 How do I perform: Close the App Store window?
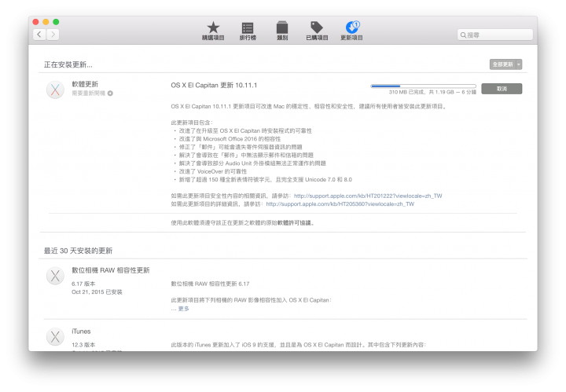pyautogui.click(x=35, y=22)
